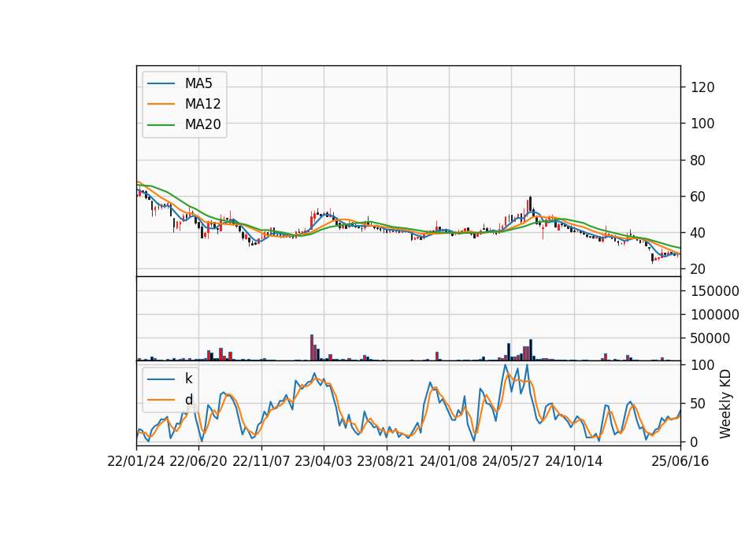The width and height of the screenshot is (756, 543).
Task: Click the 22/06/20 date label
Action: click(x=198, y=461)
